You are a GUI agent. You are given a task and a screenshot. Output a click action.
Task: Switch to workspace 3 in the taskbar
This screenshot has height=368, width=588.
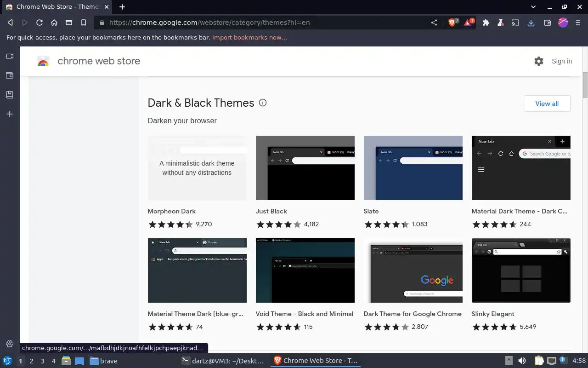pyautogui.click(x=42, y=361)
